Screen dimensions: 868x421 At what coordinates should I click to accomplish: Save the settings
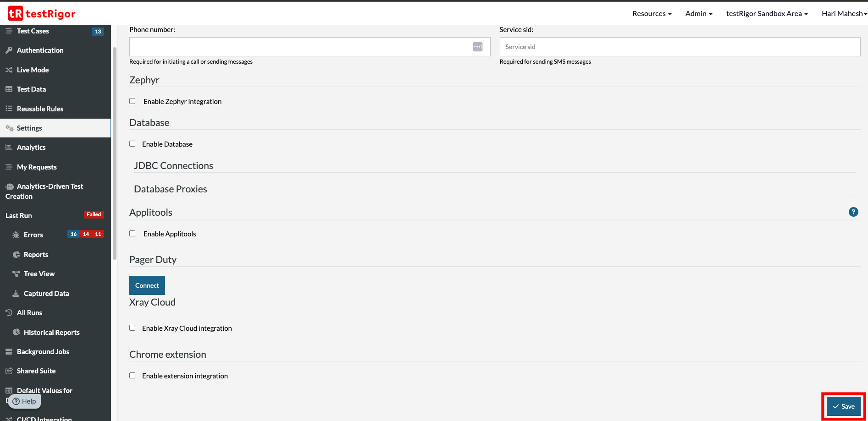(x=844, y=406)
